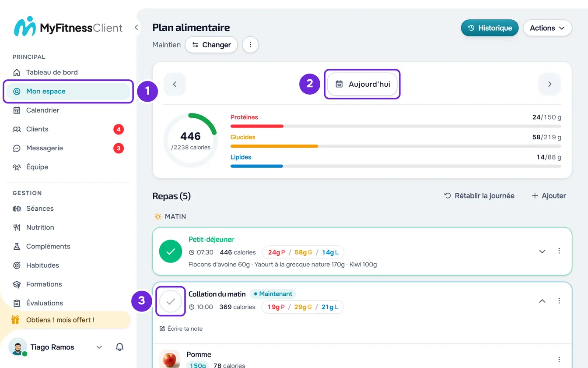Open Clients in sidebar

click(68, 129)
